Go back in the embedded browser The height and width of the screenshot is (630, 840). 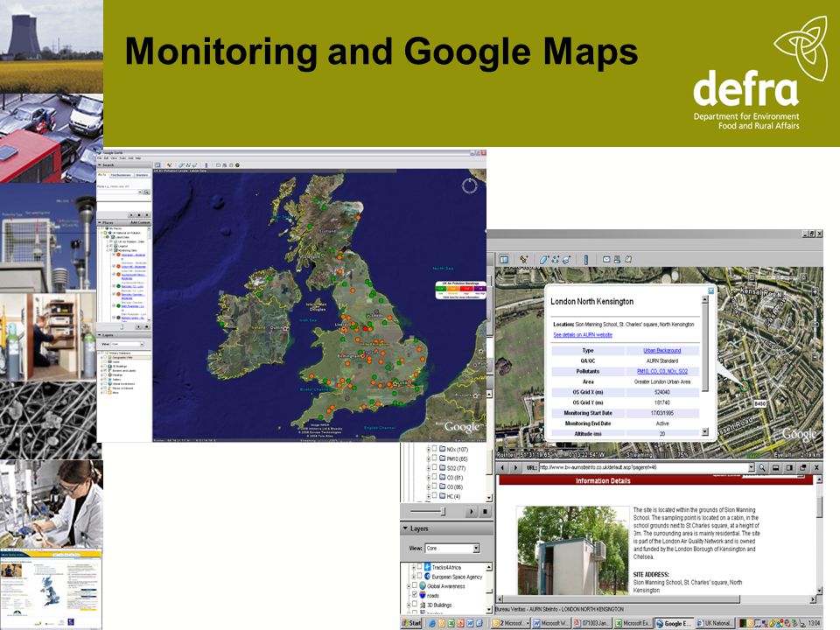coord(502,467)
